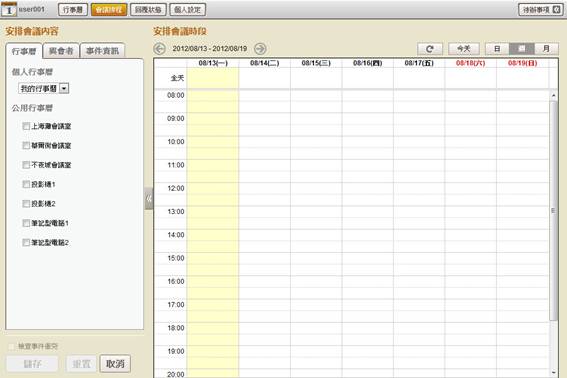The image size is (567, 378).
Task: Click the 14:00 time label
Action: (176, 235)
